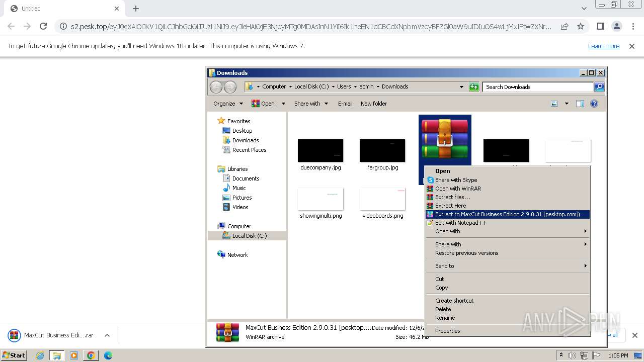Click the E-mail toolbar button
Viewport: 644px width, 362px height.
(345, 104)
